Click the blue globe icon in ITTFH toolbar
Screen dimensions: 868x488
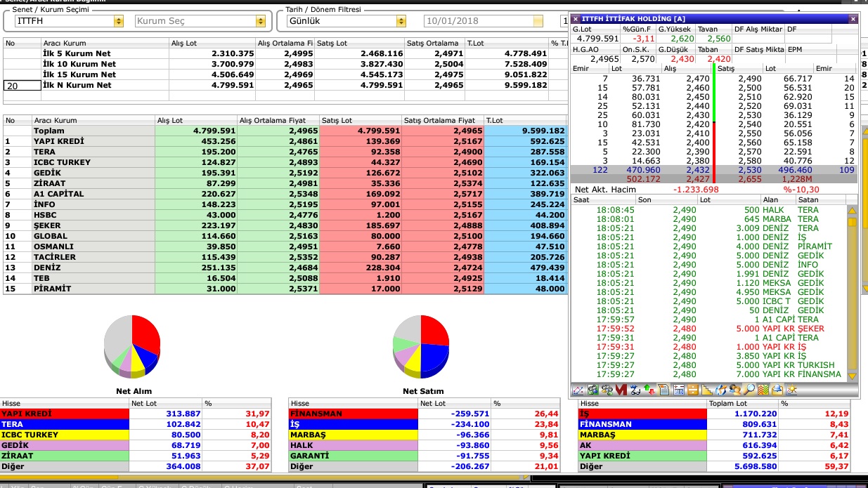pyautogui.click(x=721, y=390)
